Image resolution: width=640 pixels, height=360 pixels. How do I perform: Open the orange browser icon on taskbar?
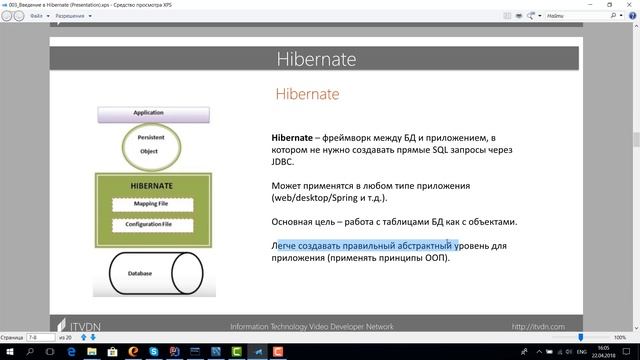(x=133, y=351)
